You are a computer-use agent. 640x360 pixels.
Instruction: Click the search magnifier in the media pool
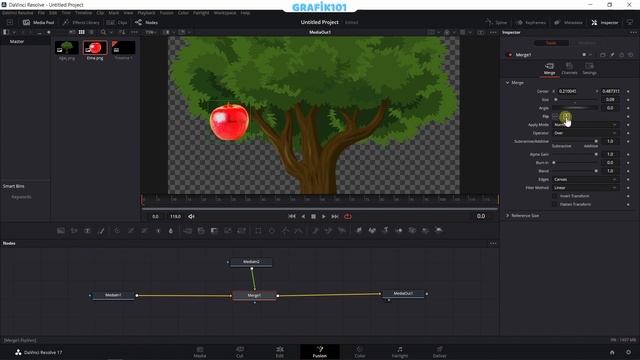pos(103,32)
